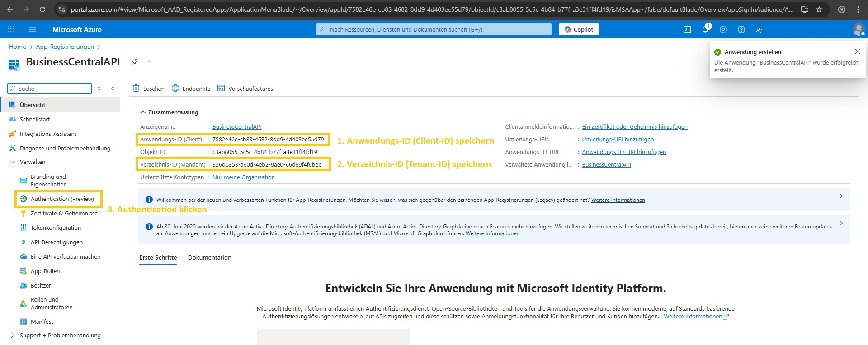The width and height of the screenshot is (868, 345).
Task: Open Nur meine Organisation link
Action: tap(244, 177)
